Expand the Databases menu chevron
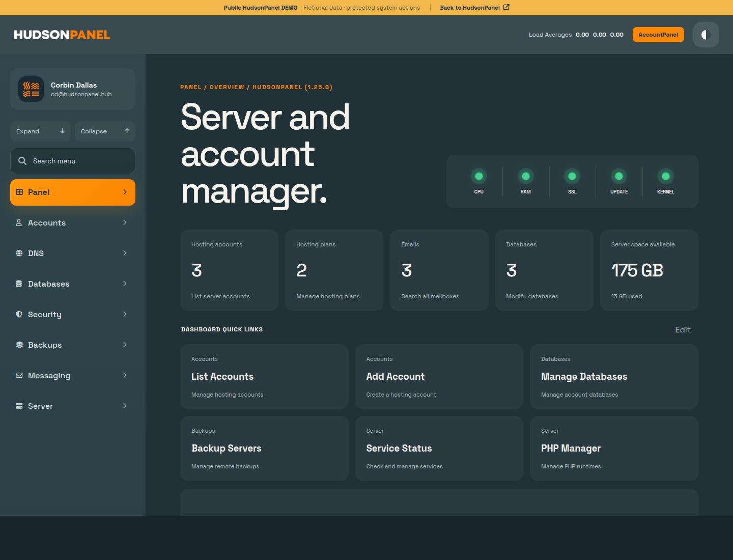 point(125,284)
